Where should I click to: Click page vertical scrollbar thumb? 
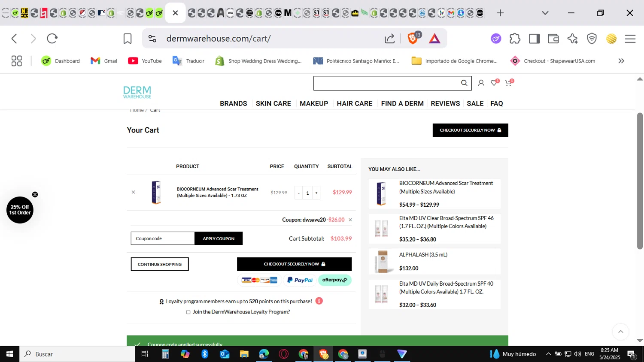pyautogui.click(x=640, y=181)
